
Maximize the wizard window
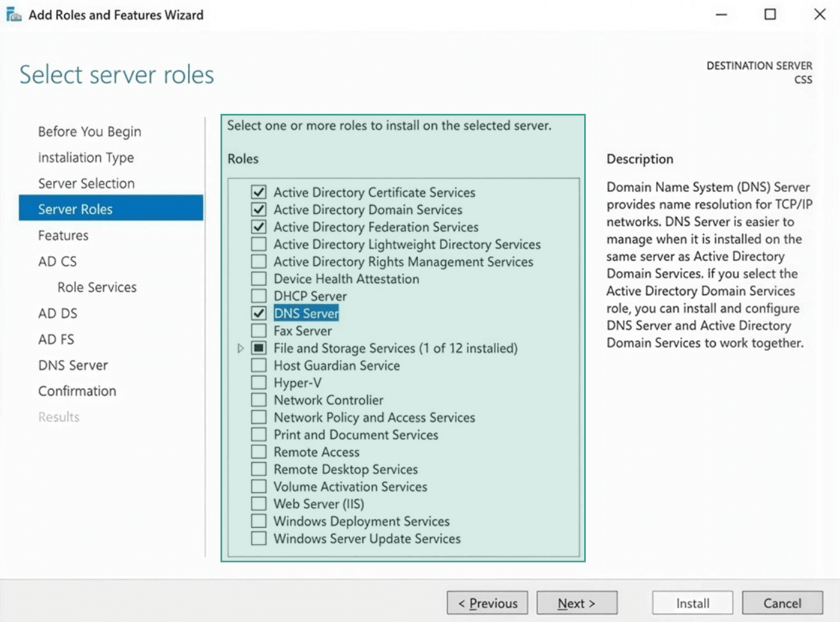pos(770,14)
